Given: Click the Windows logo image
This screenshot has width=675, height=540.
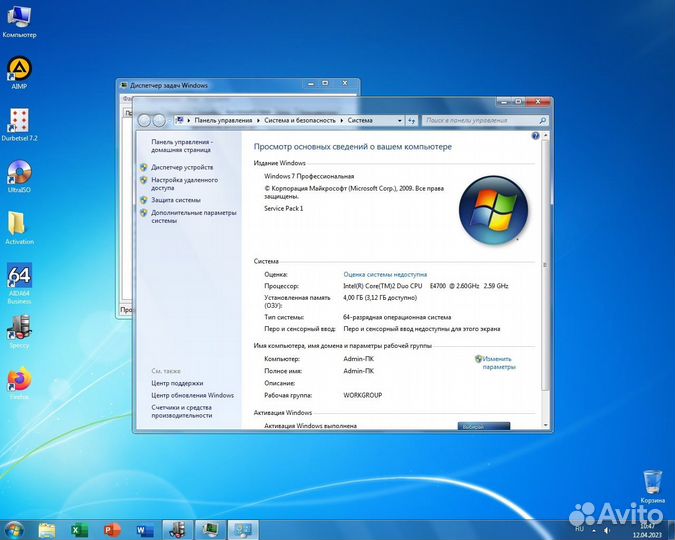Looking at the screenshot, I should pos(493,210).
